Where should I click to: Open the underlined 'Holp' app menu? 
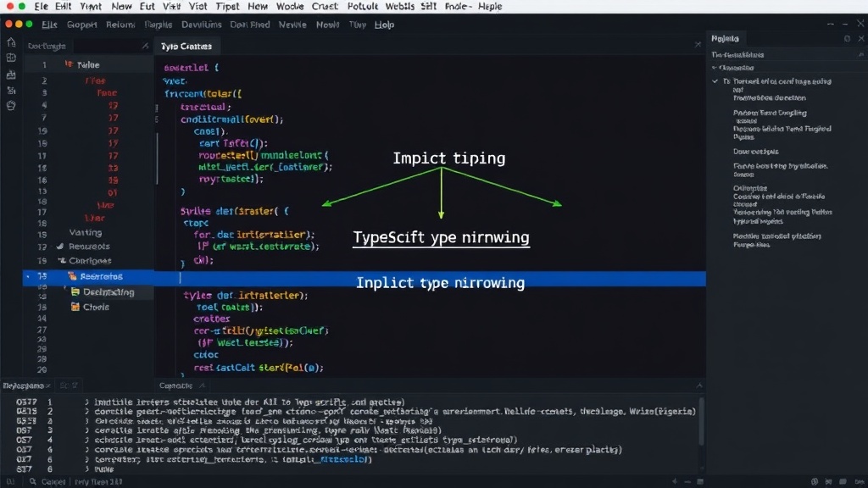(x=384, y=25)
